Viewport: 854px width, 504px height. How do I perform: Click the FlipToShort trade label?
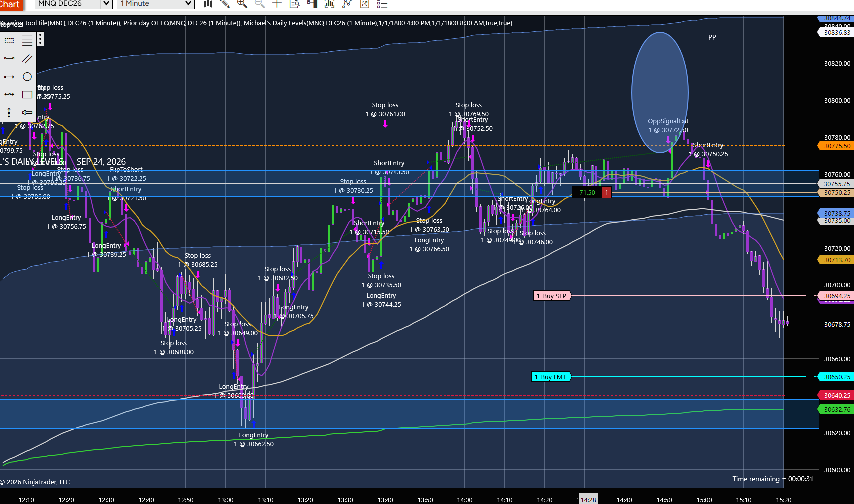126,169
